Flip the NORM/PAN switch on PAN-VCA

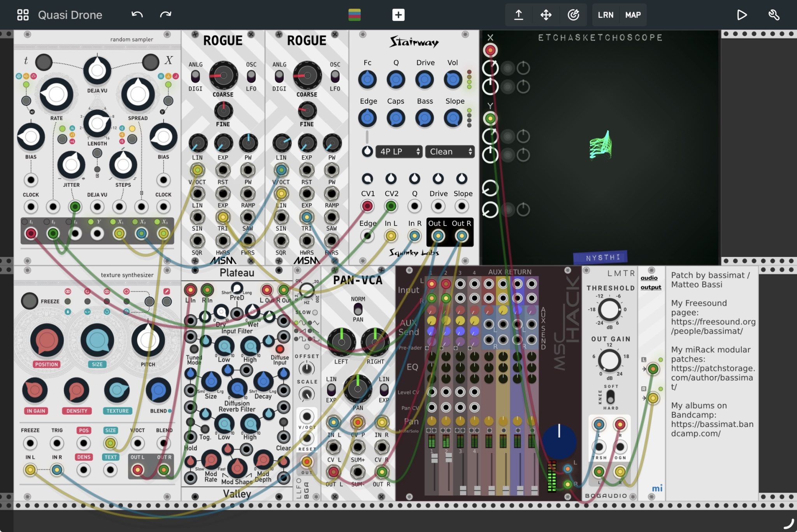point(358,309)
